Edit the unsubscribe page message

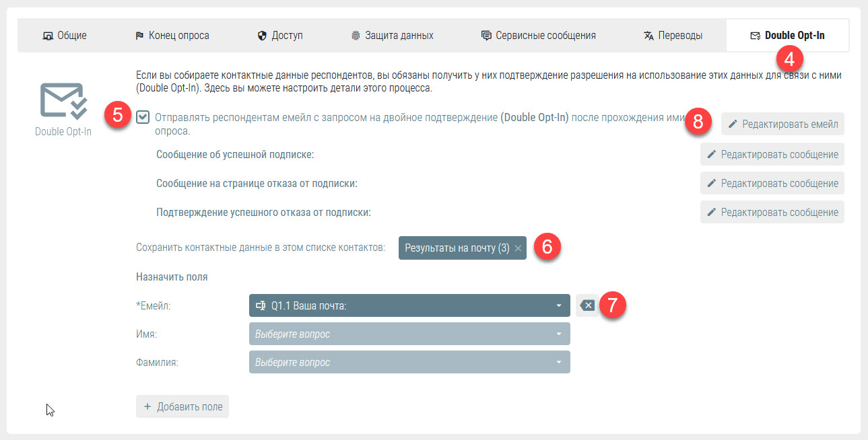click(772, 183)
